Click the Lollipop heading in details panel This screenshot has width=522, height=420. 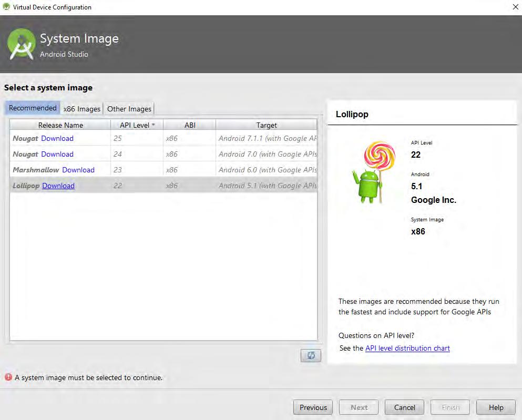pos(352,114)
